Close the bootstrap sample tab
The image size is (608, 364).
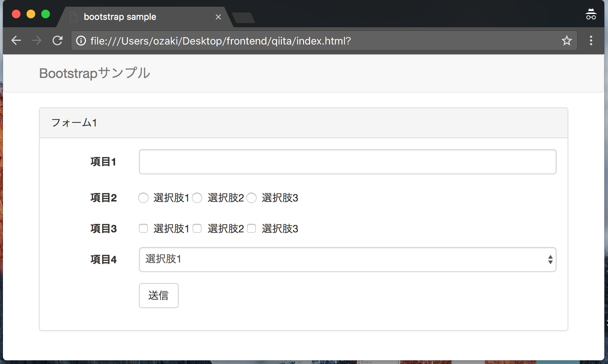pos(218,17)
